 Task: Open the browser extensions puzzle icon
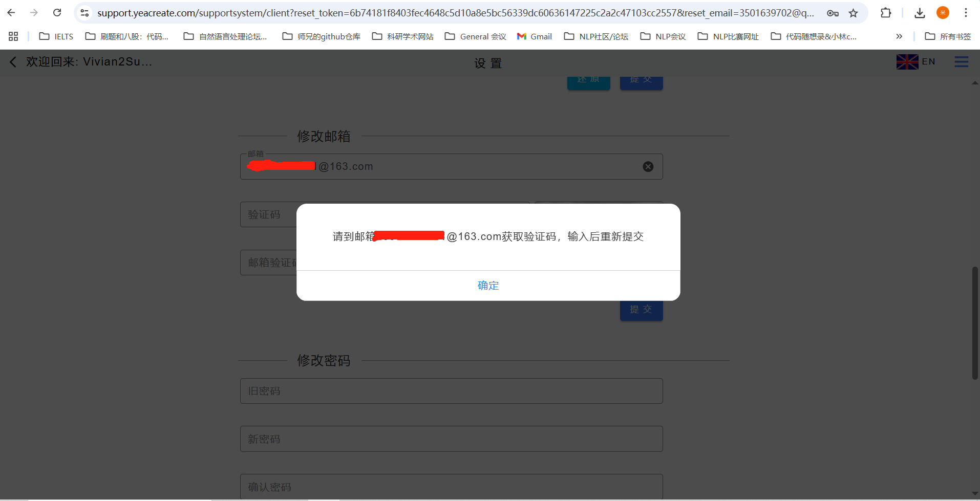pyautogui.click(x=886, y=13)
